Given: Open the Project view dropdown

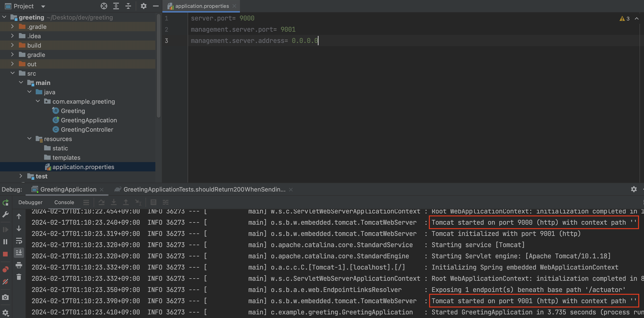Looking at the screenshot, I should pos(43,6).
